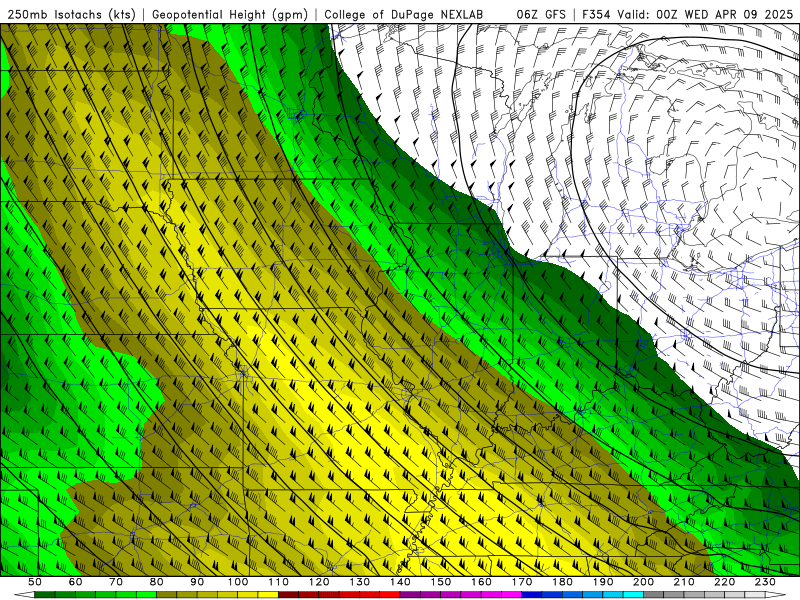The width and height of the screenshot is (800, 600).
Task: Click the "200" value on the color scale
Action: 643,582
